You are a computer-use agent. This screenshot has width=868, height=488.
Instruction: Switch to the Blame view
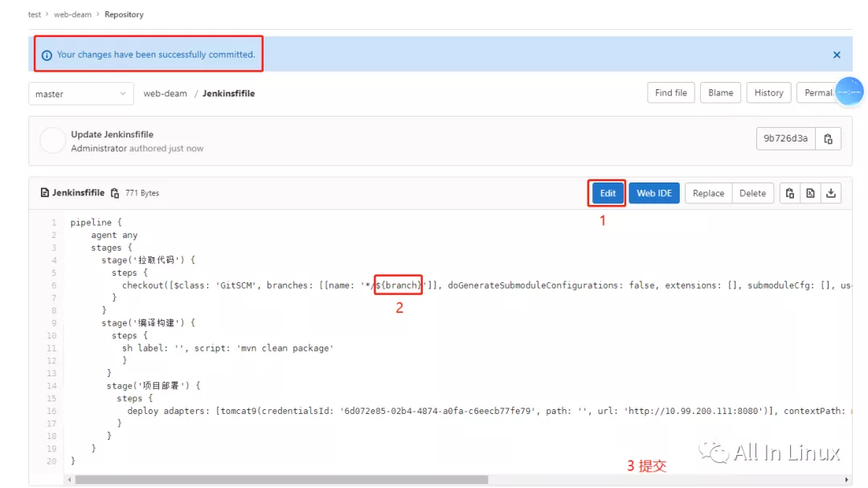(720, 92)
